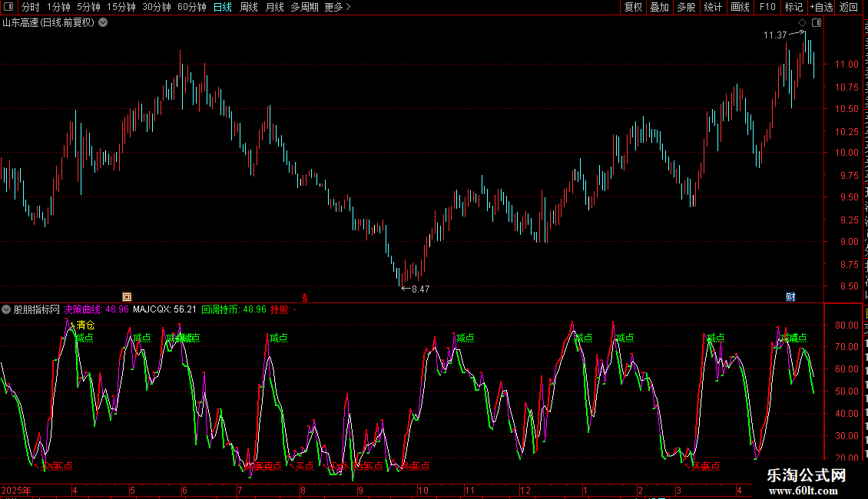Viewport: 868px width, 499px height.
Task: Select the 1分钟 period
Action: pos(58,7)
